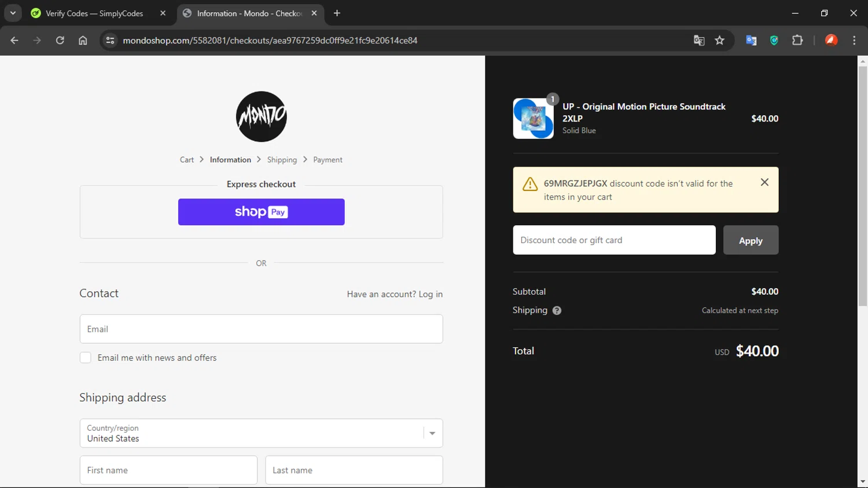Pay with the Shop Pay button
The height and width of the screenshot is (488, 868).
coord(262,212)
